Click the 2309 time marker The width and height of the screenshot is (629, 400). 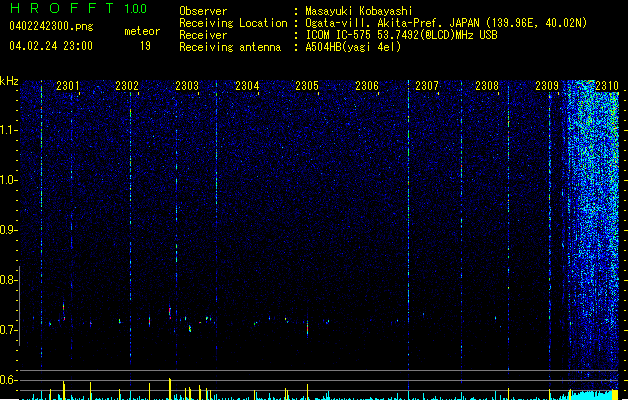547,86
